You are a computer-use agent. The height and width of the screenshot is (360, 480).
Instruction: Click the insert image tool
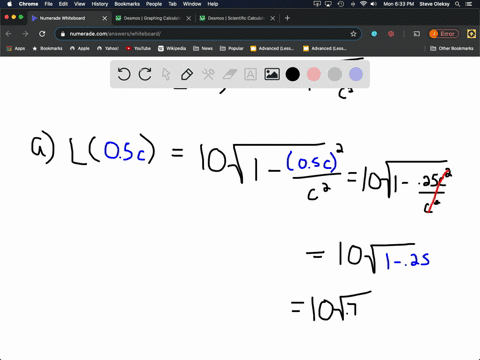coord(272,74)
